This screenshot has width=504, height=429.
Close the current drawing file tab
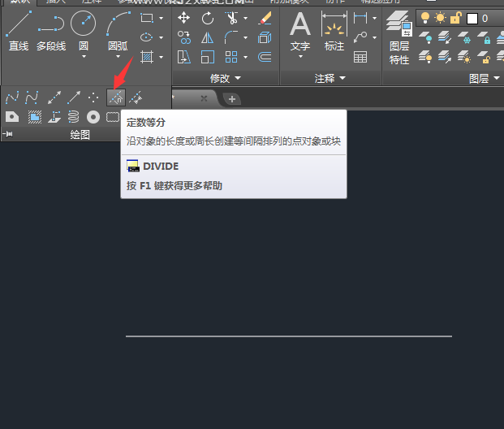click(204, 98)
